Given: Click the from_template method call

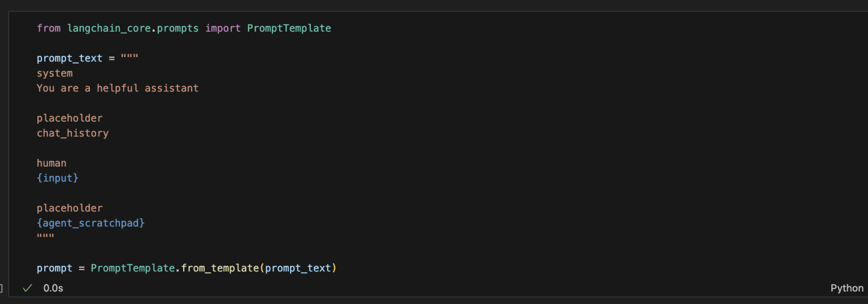Looking at the screenshot, I should pyautogui.click(x=219, y=268).
